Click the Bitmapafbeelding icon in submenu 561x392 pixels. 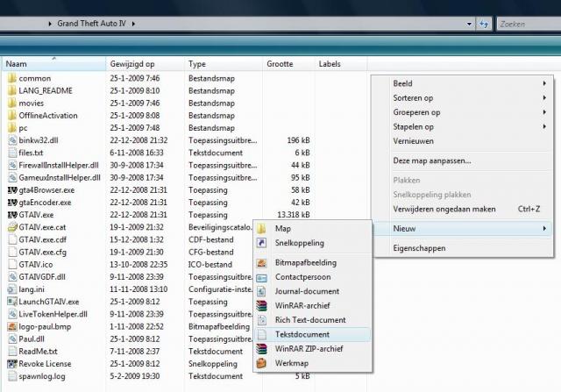coord(261,263)
